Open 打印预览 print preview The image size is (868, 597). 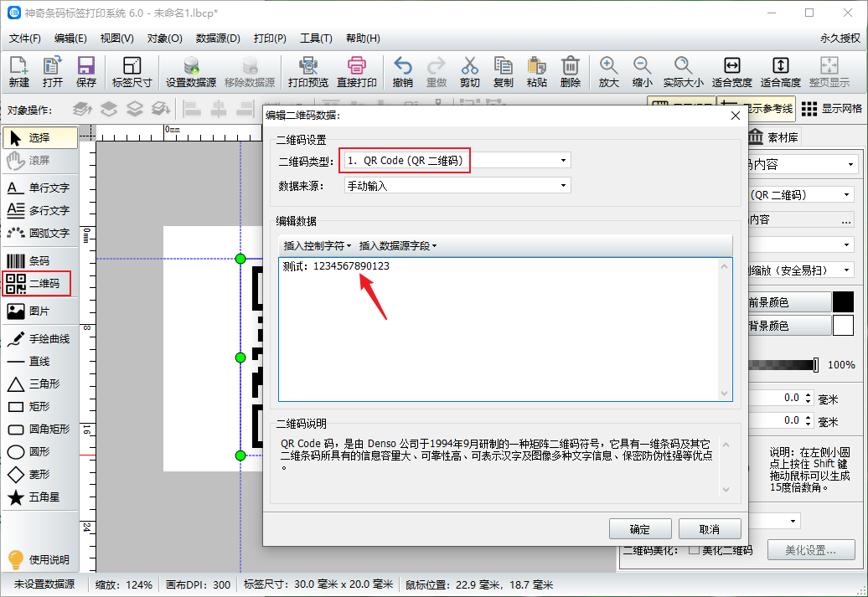307,72
